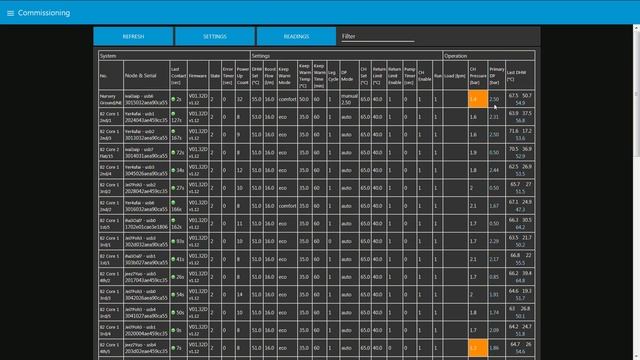Screen dimensions: 640x360
Task: Click the Operation section header
Action: [489, 56]
